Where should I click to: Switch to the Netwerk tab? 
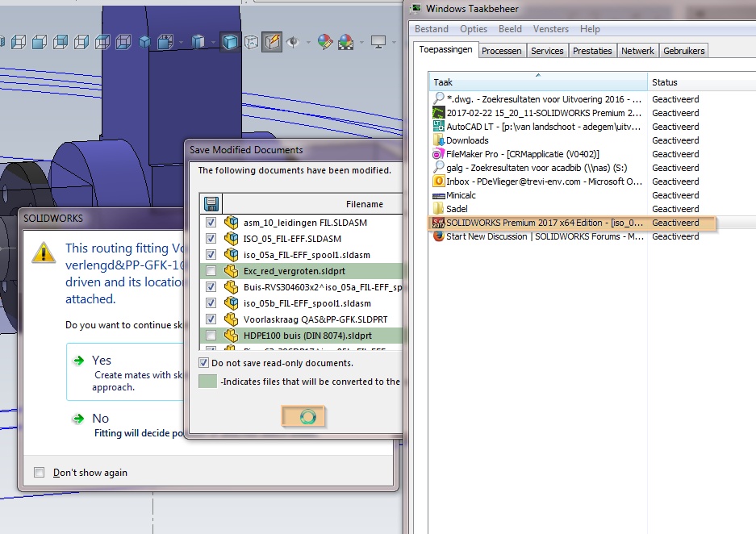(637, 51)
